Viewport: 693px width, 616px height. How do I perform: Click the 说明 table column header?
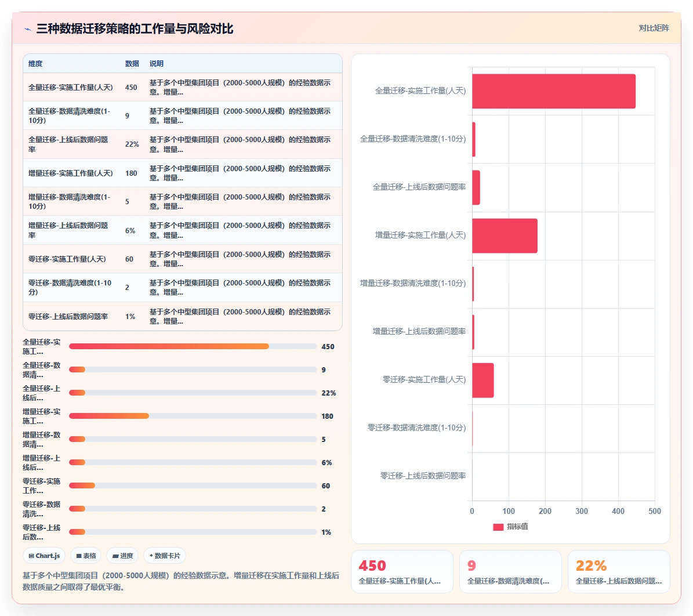coord(157,64)
